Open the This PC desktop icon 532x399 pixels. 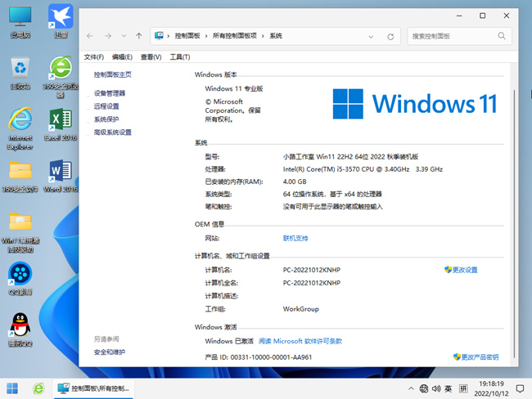click(x=20, y=21)
